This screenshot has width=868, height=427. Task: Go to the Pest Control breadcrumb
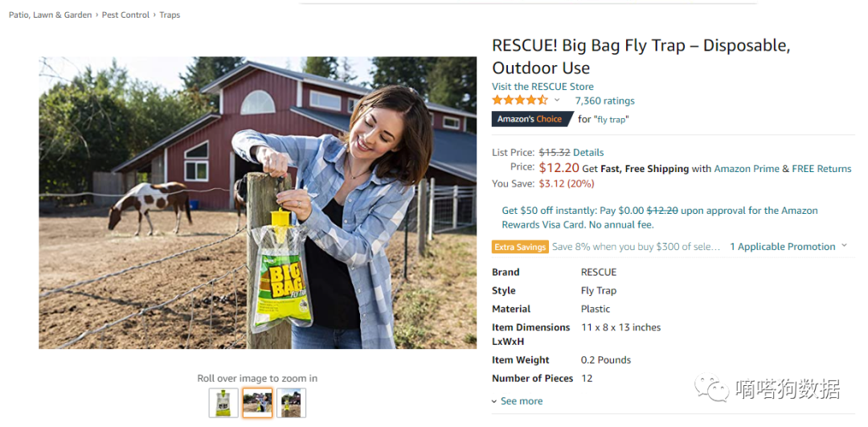[x=125, y=15]
